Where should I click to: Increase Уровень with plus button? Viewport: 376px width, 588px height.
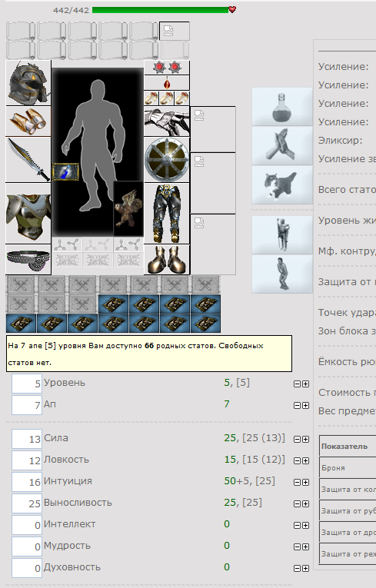coord(306,384)
